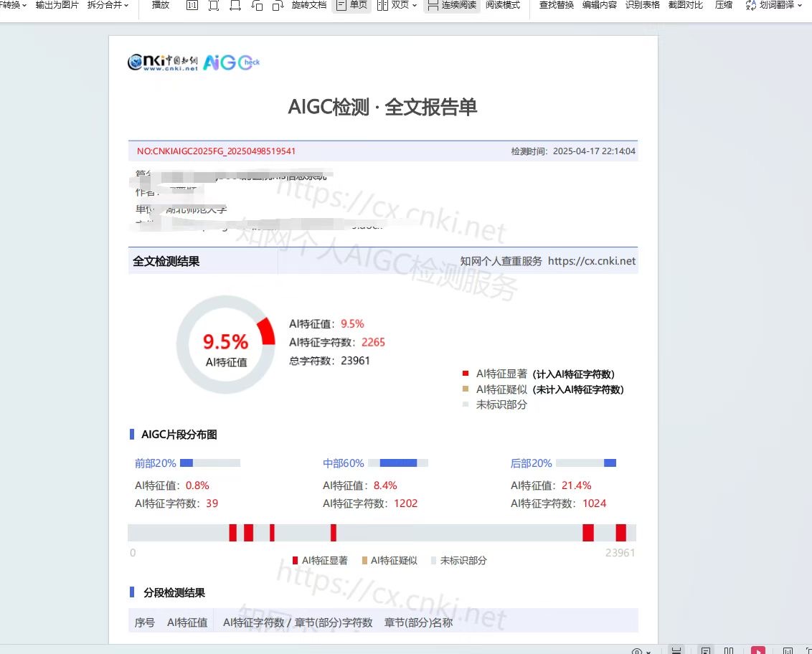
Task: Click the cx.cnki.net service link text
Action: (x=591, y=260)
